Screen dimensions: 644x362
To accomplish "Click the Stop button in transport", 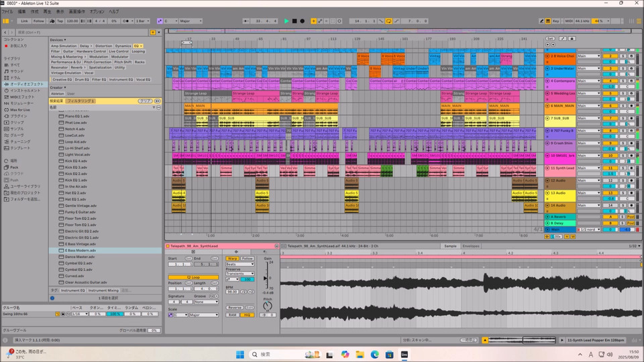I will click(x=294, y=21).
